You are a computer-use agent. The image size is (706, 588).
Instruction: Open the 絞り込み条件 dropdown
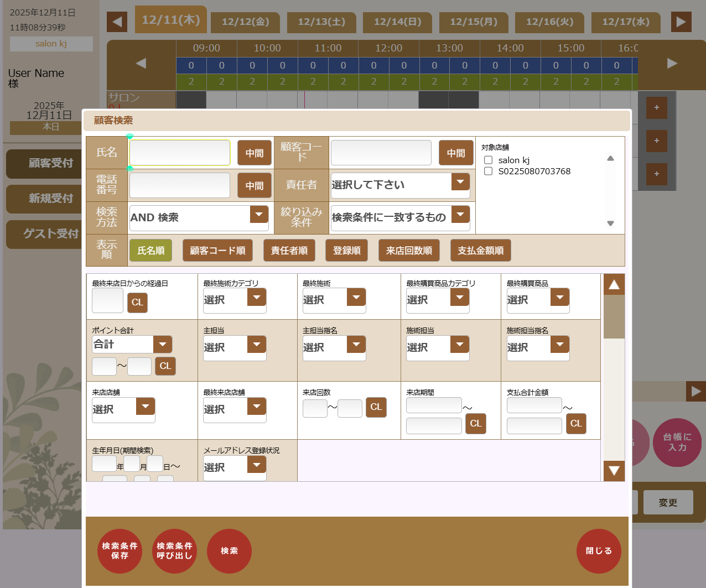click(460, 215)
